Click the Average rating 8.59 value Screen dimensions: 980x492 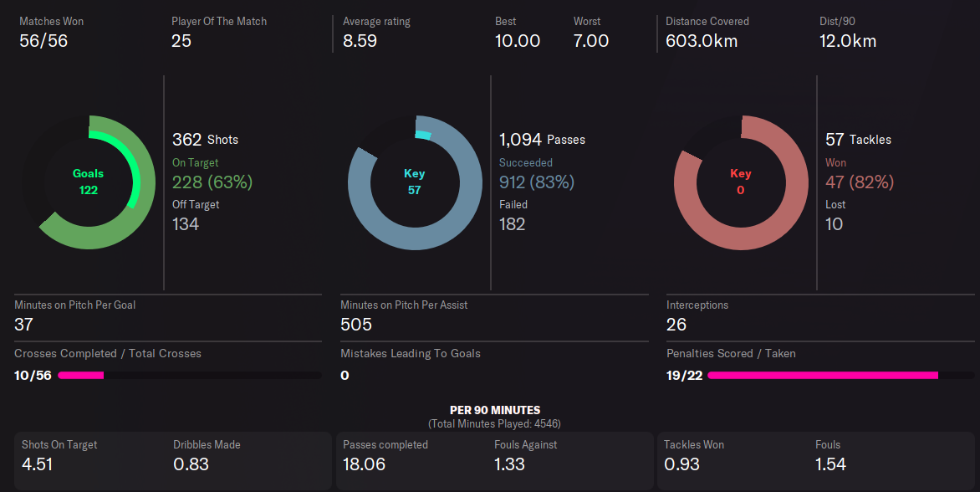360,40
